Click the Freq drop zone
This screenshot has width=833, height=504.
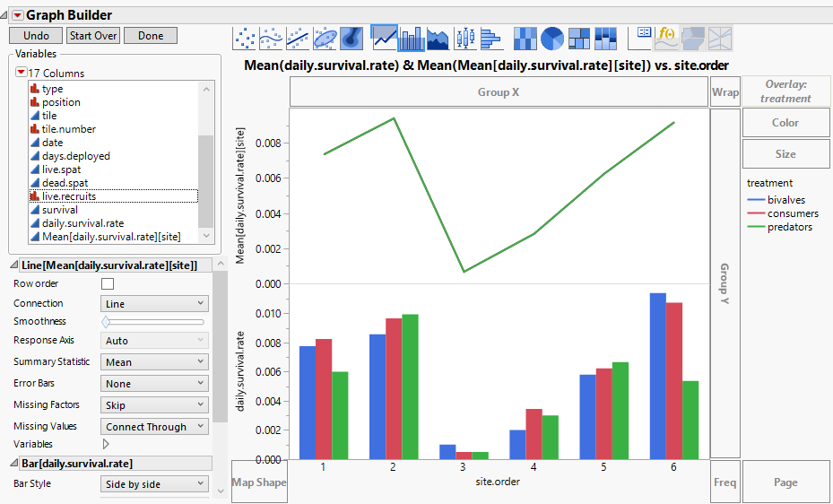(725, 482)
